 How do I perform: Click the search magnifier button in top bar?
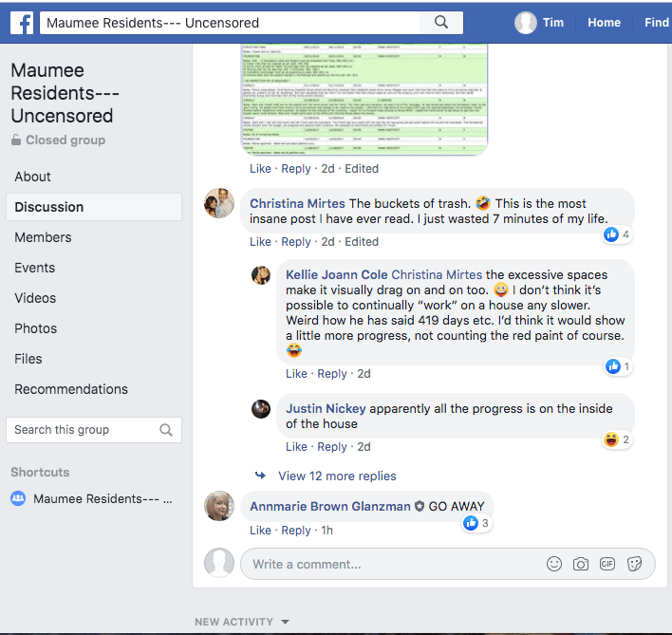coord(441,23)
